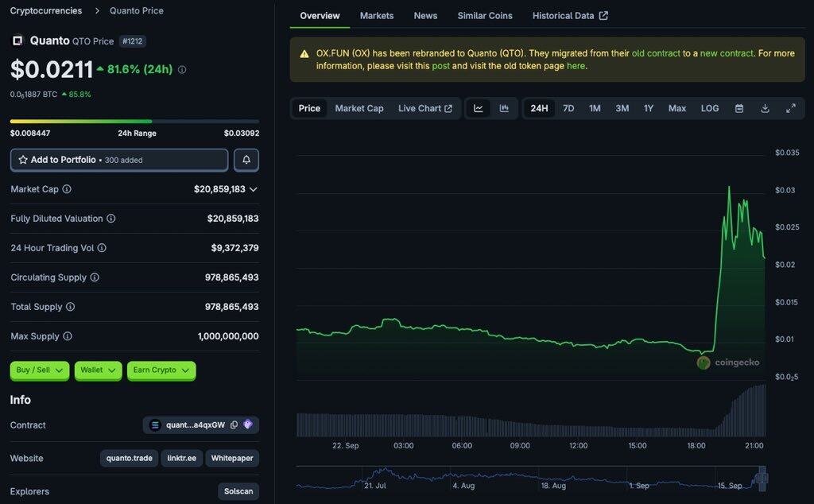This screenshot has height=504, width=814.
Task: Open the Live Chart link
Action: point(425,108)
